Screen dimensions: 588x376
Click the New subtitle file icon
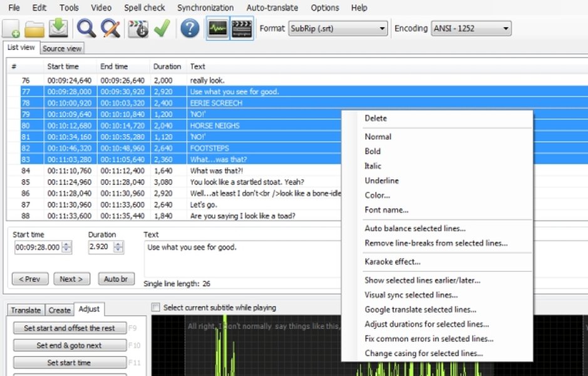click(11, 29)
